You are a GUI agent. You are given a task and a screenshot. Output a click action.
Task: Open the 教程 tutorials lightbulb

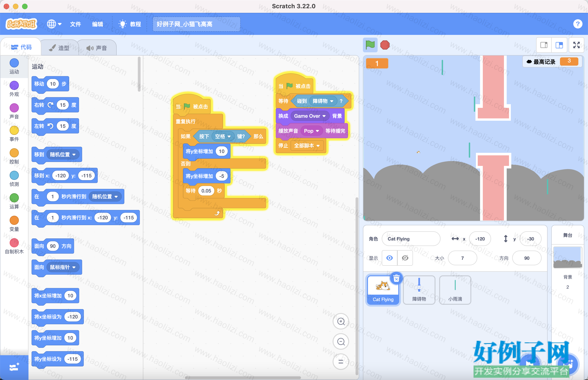[130, 24]
